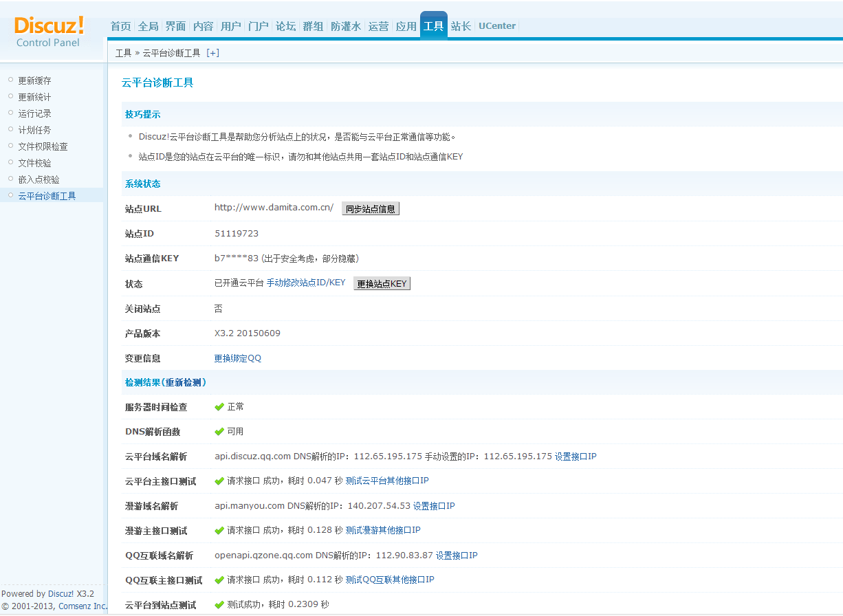This screenshot has height=616, width=843.
Task: Open the 测试云平台其他接口IP link
Action: coord(387,481)
